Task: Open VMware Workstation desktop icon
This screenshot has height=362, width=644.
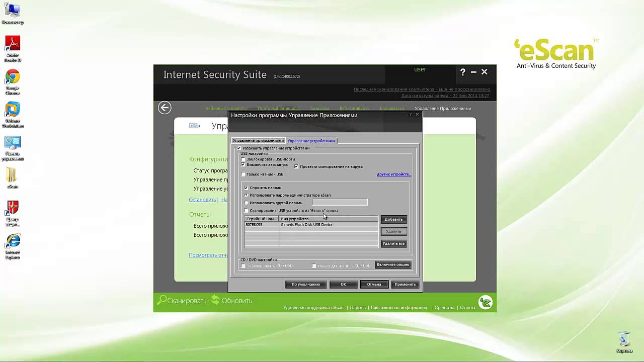Action: pos(13,115)
